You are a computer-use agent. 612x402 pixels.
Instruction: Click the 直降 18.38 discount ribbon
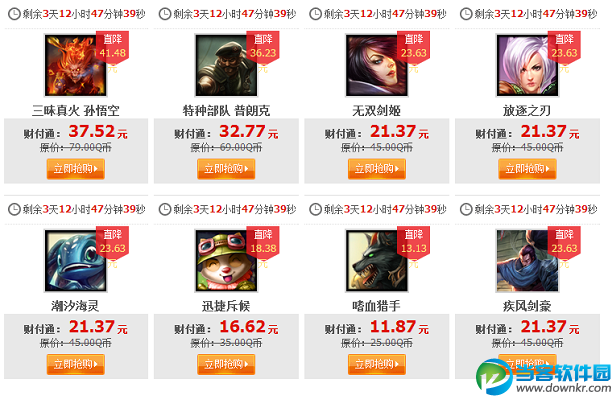coord(263,242)
